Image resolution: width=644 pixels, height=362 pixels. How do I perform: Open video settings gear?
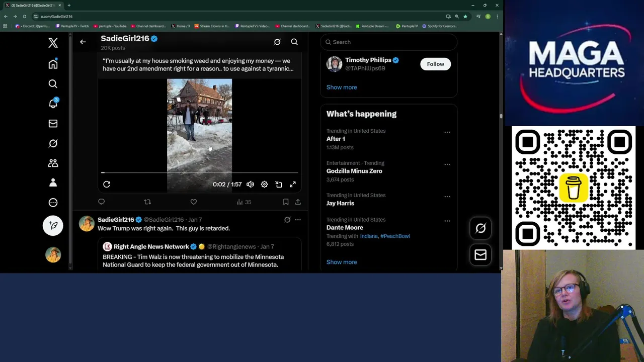coord(264,185)
